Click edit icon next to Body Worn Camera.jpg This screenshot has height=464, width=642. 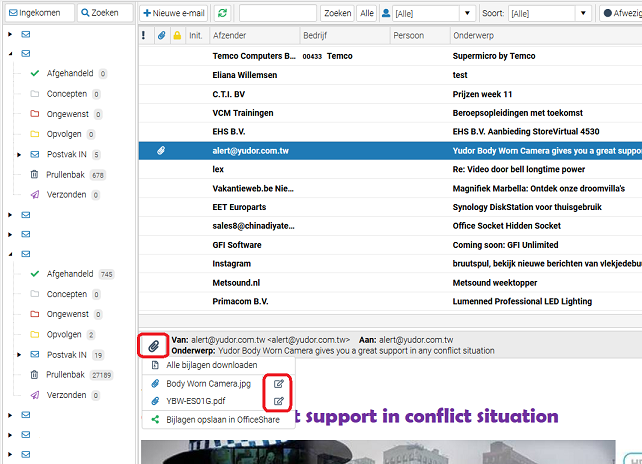pos(279,384)
